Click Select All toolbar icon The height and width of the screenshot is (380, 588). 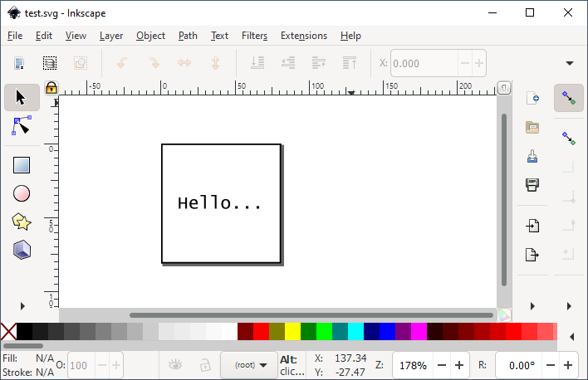click(19, 63)
